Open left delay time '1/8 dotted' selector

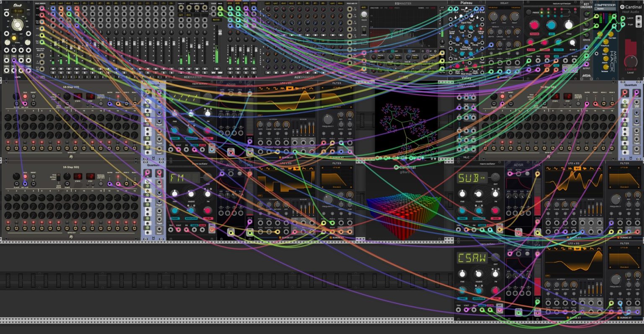click(493, 8)
